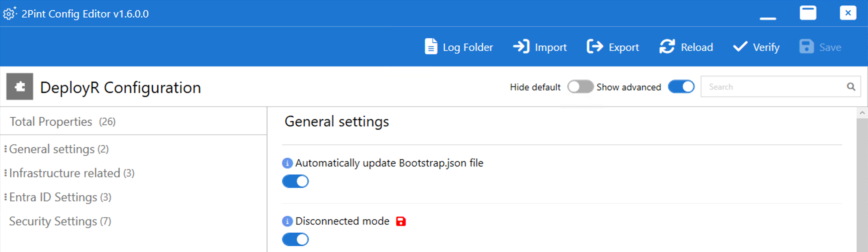Click the Export arrow icon
Viewport: 868px width, 252px height.
tap(595, 47)
